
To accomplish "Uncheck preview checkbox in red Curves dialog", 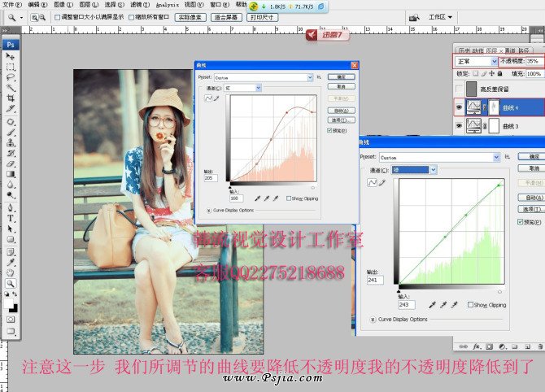I will pyautogui.click(x=329, y=130).
